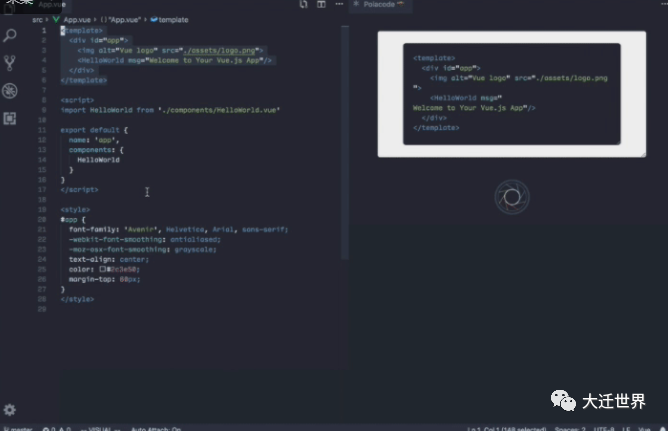Click 'Auto Attach: On' in status bar
668x431 pixels.
[156, 428]
